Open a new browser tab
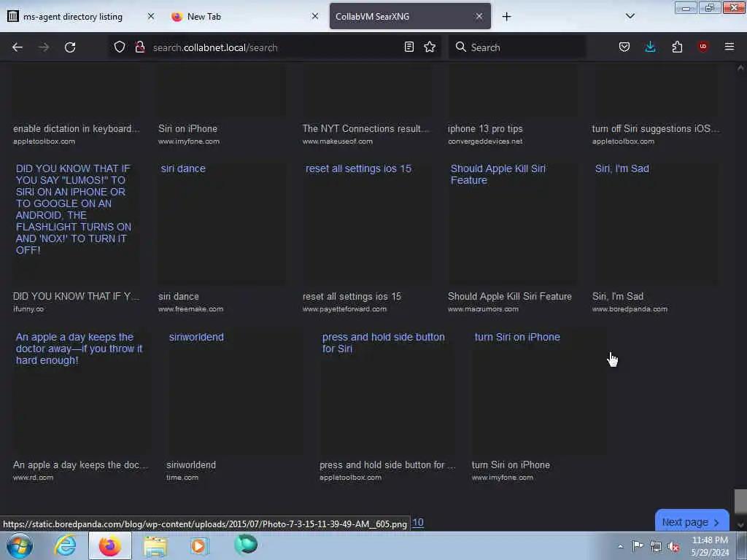Image resolution: width=747 pixels, height=560 pixels. (x=506, y=17)
